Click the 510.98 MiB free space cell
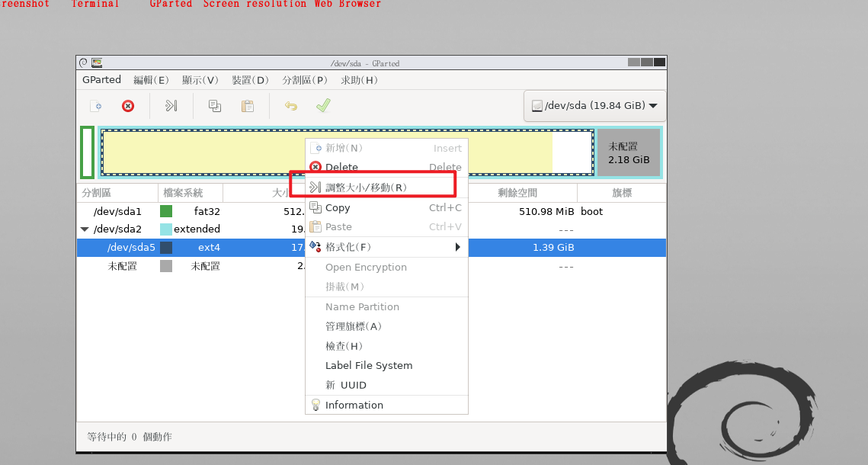 pyautogui.click(x=546, y=211)
